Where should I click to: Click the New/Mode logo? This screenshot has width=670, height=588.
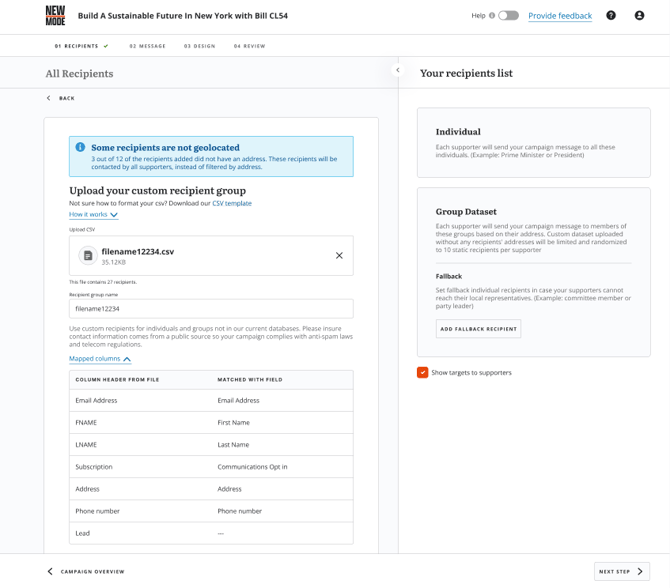(x=55, y=15)
